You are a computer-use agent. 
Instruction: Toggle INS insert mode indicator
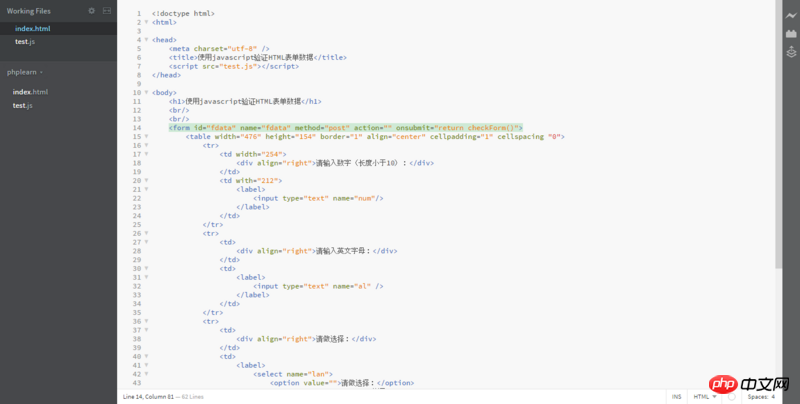676,396
